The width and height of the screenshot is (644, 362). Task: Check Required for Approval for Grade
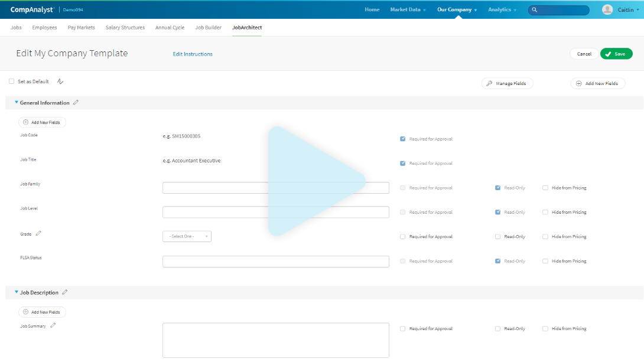(x=403, y=237)
